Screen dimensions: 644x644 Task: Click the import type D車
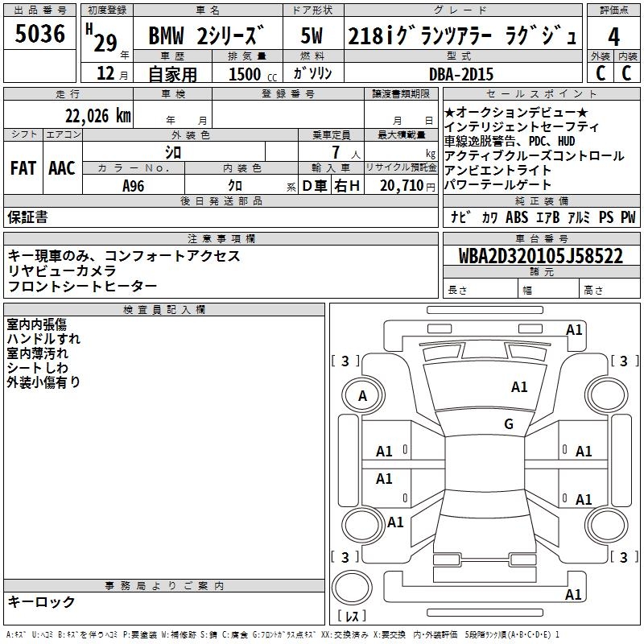click(314, 186)
